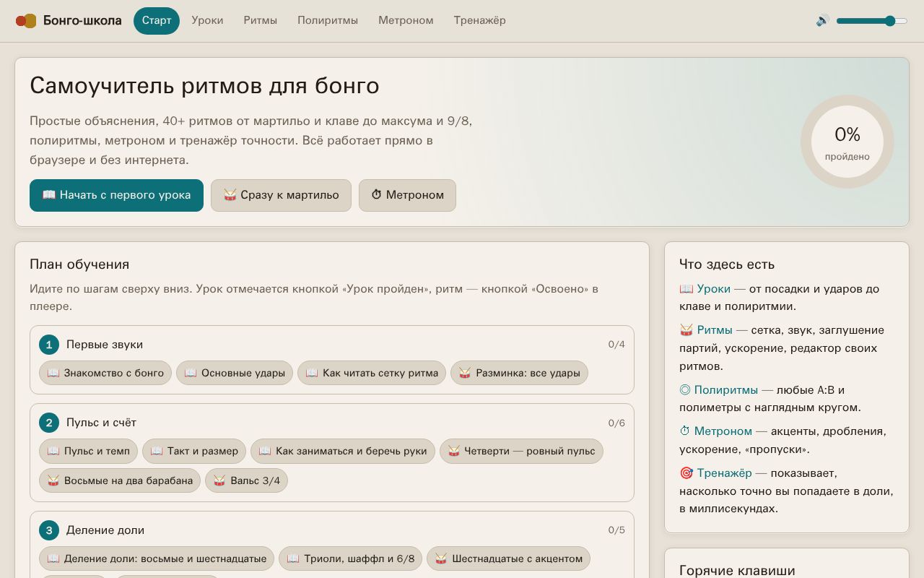Open lesson Как заниматься и беречь руки

tap(343, 451)
